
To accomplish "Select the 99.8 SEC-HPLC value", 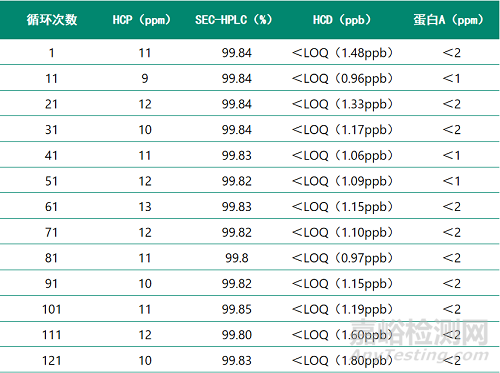I will 237,258.
